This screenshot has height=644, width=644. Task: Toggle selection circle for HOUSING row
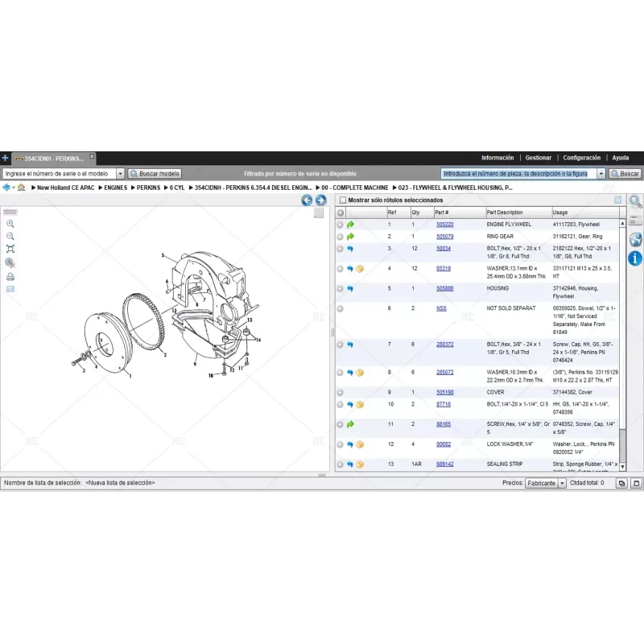[x=341, y=288]
